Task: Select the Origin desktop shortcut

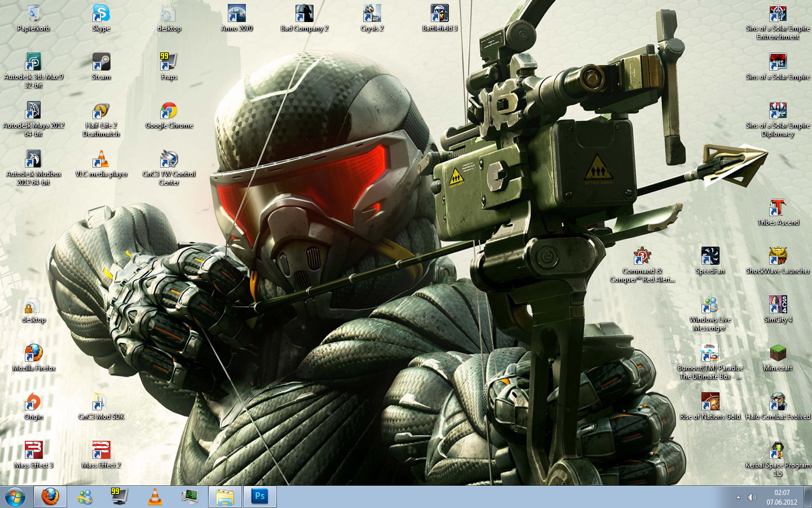Action: [x=33, y=406]
